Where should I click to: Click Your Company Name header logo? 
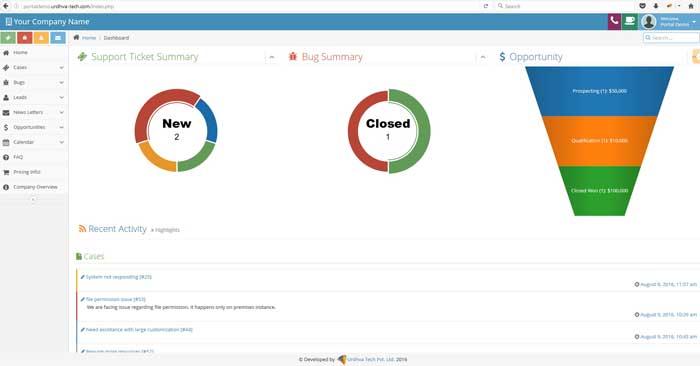pyautogui.click(x=47, y=21)
